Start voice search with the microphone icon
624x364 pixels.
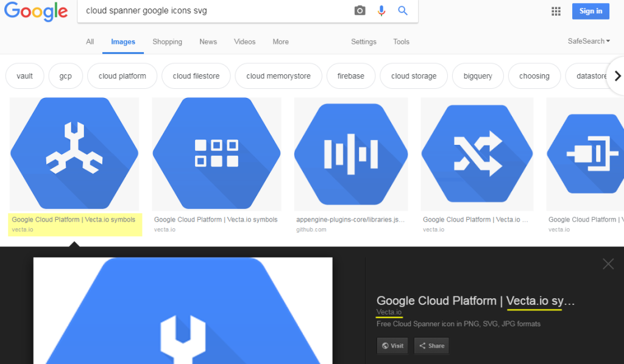tap(381, 11)
